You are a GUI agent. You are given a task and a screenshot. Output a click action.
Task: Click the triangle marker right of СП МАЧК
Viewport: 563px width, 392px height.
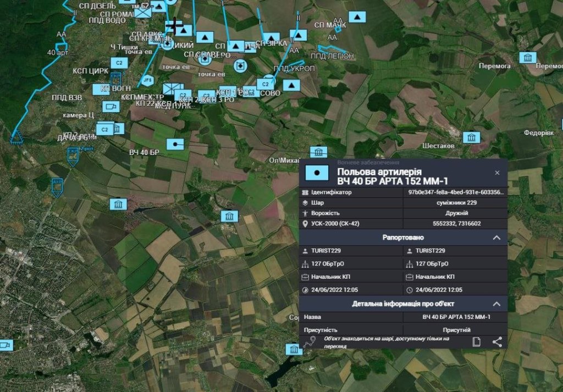[x=358, y=18]
